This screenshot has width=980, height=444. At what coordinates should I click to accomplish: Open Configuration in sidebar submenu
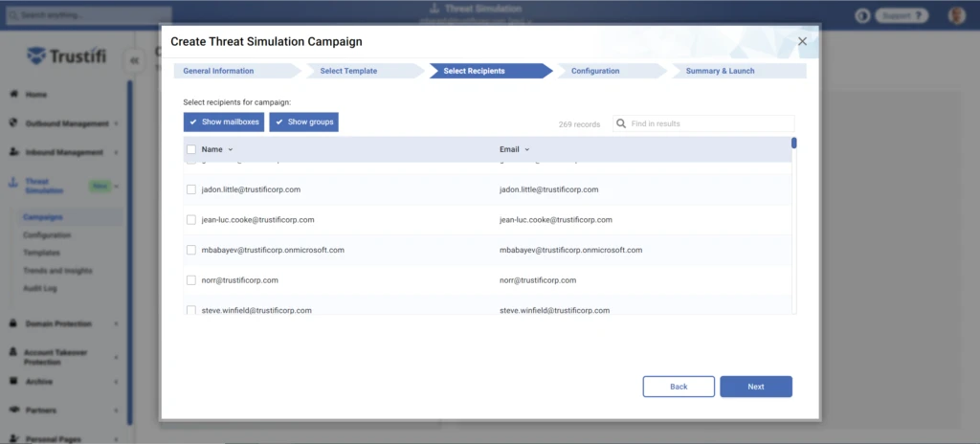tap(47, 235)
